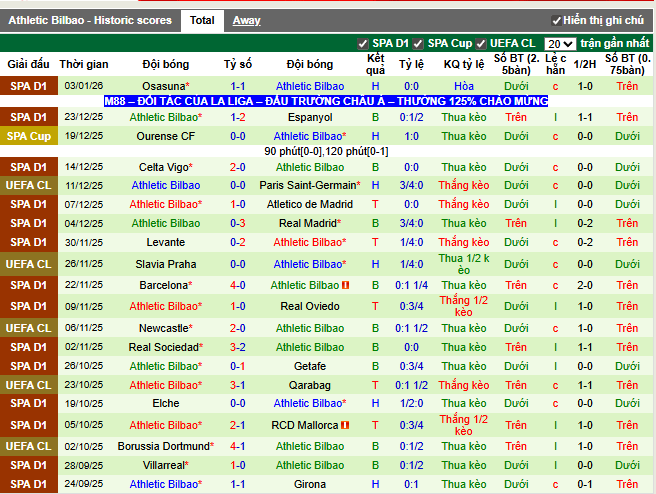Open Real Sociedad team link

pyautogui.click(x=166, y=347)
